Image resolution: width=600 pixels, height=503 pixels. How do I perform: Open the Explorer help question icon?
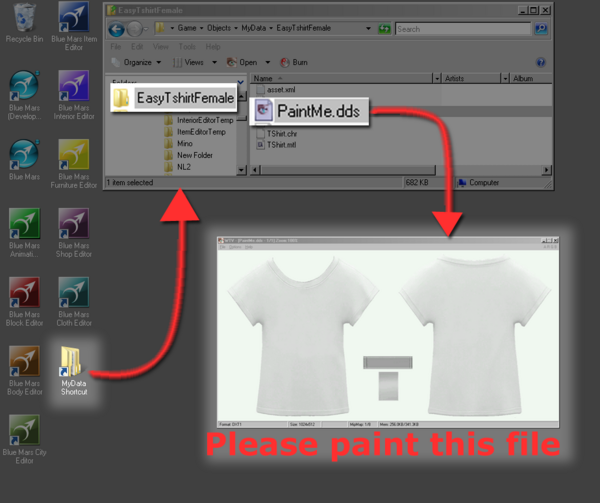click(x=541, y=62)
